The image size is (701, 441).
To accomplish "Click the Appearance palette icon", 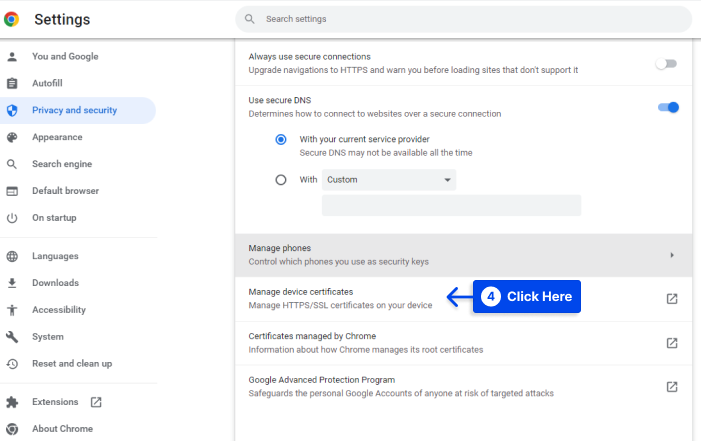I will [x=12, y=137].
